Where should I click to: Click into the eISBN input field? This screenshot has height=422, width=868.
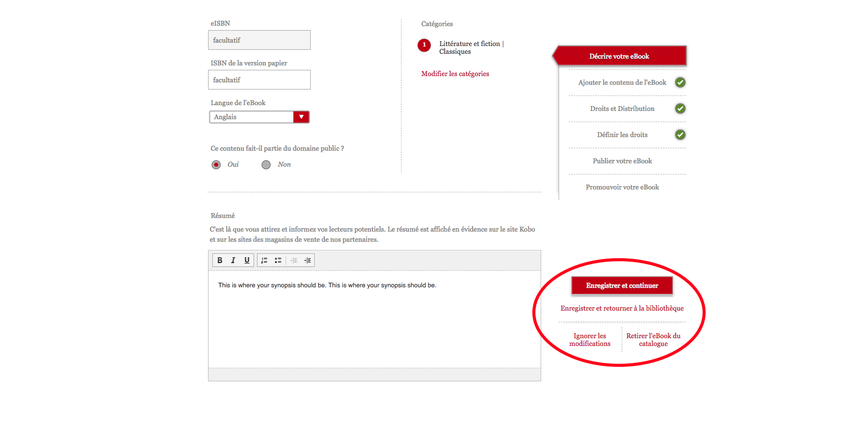[x=259, y=40]
